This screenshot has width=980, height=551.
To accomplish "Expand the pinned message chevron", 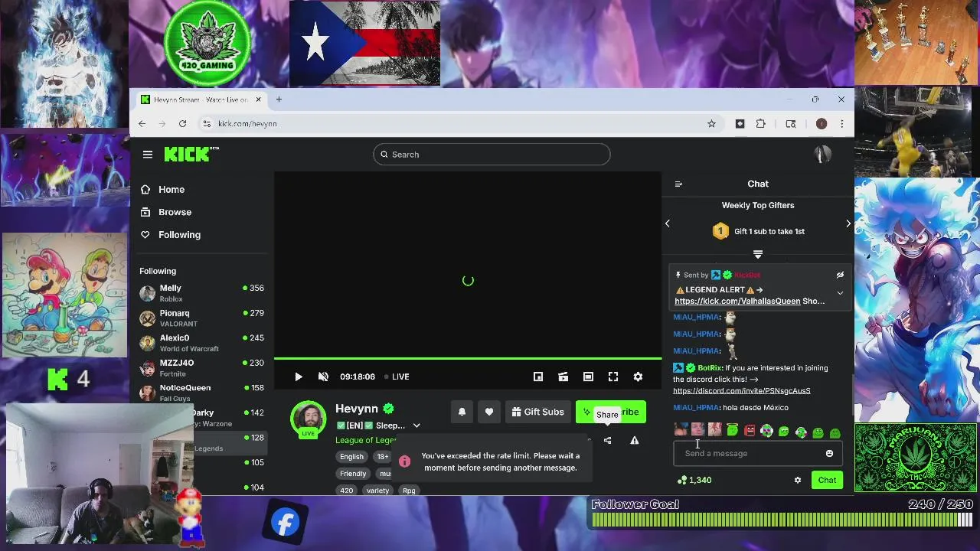I will [840, 293].
